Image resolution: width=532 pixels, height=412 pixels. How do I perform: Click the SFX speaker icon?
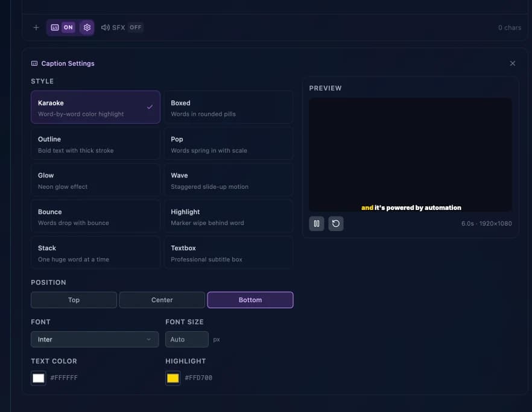coord(105,28)
